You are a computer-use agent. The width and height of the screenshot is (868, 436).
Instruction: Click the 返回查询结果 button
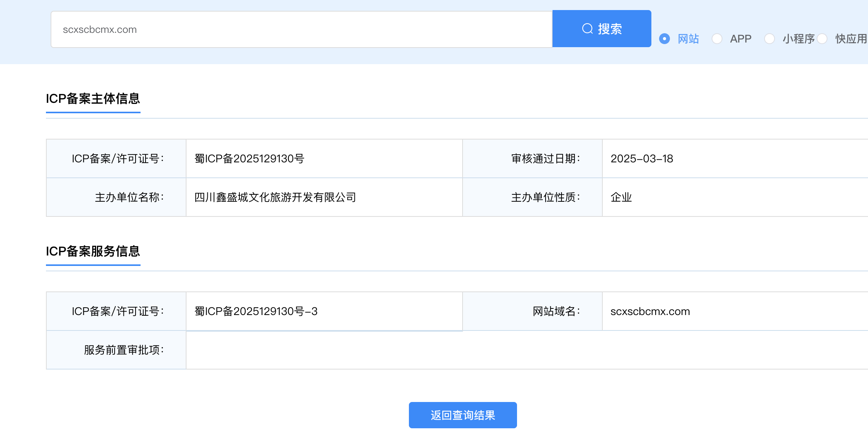point(463,415)
